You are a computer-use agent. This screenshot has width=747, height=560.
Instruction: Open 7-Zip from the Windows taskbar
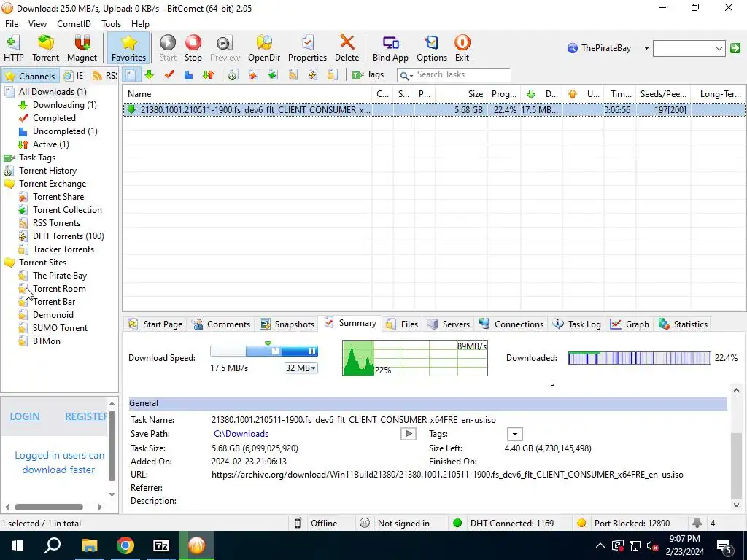(x=161, y=545)
